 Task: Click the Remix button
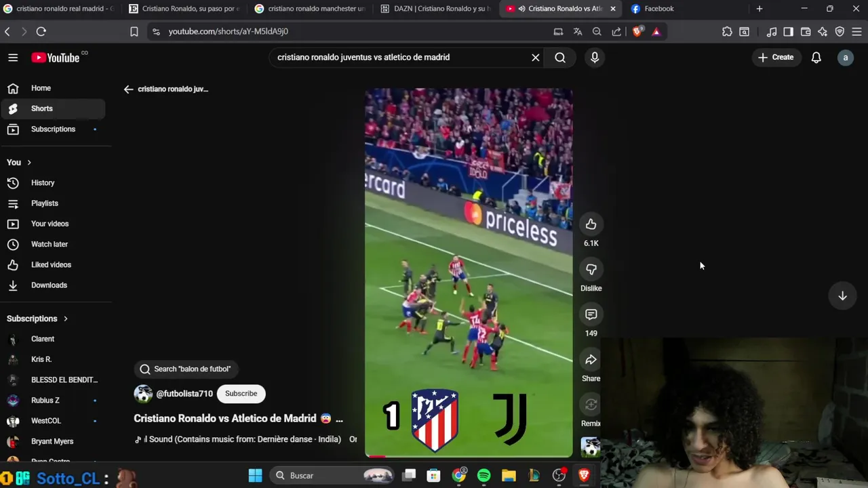tap(591, 405)
